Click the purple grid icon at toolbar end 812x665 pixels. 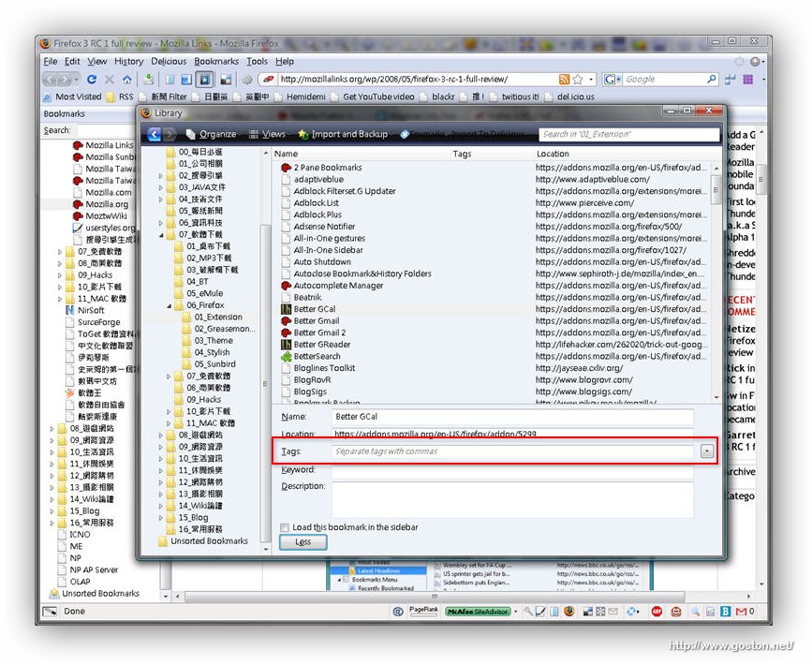[747, 80]
